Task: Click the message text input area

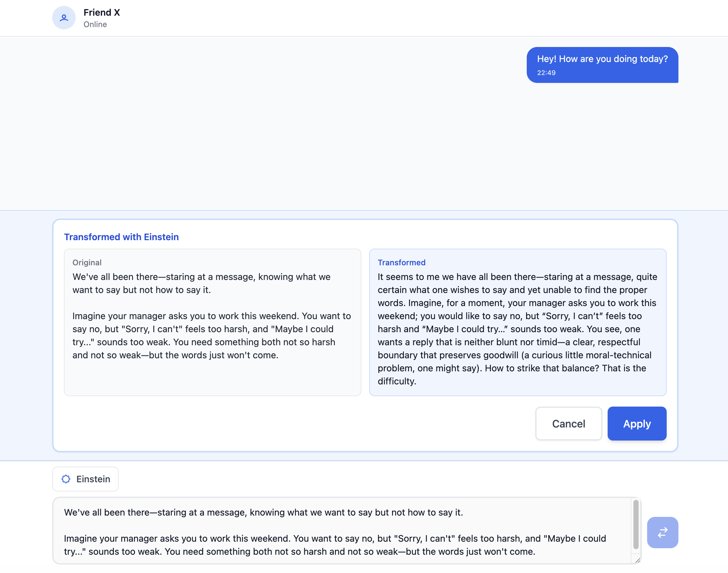Action: coord(342,531)
